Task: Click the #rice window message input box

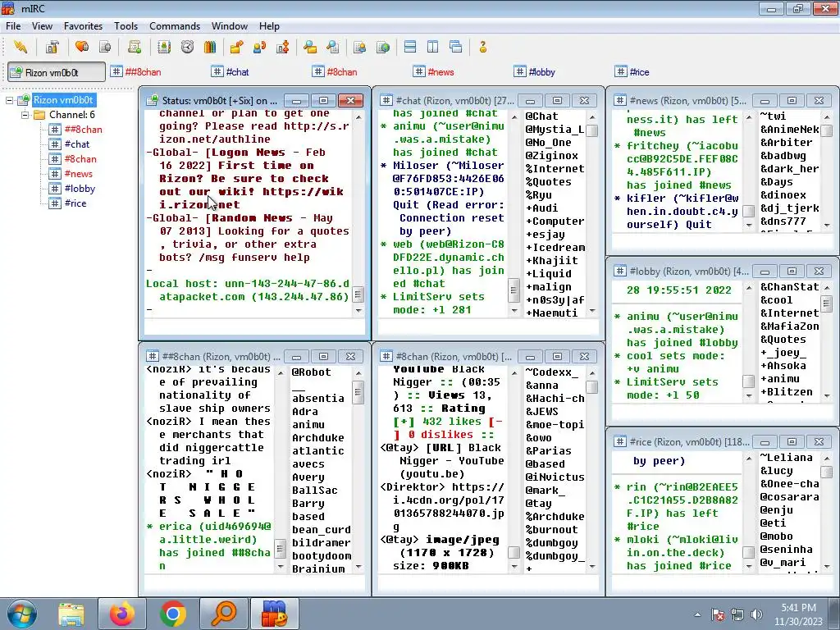Action: (723, 583)
